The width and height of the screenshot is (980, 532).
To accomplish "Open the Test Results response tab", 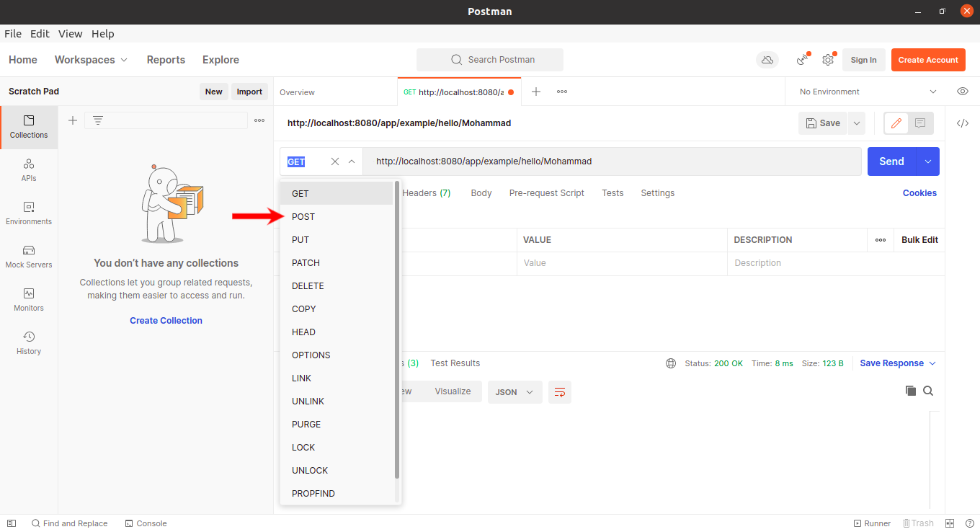I will [x=455, y=363].
